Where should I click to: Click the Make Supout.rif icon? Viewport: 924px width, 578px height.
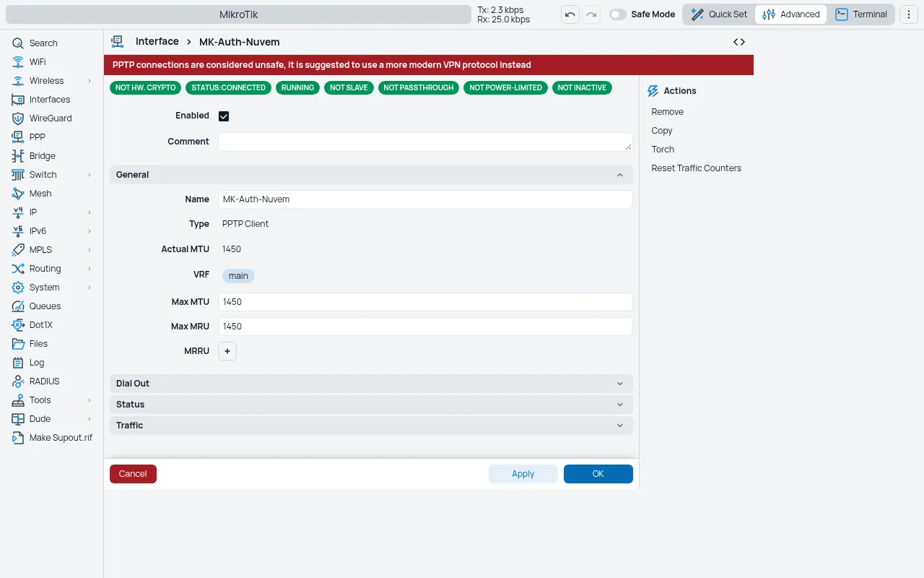click(18, 438)
